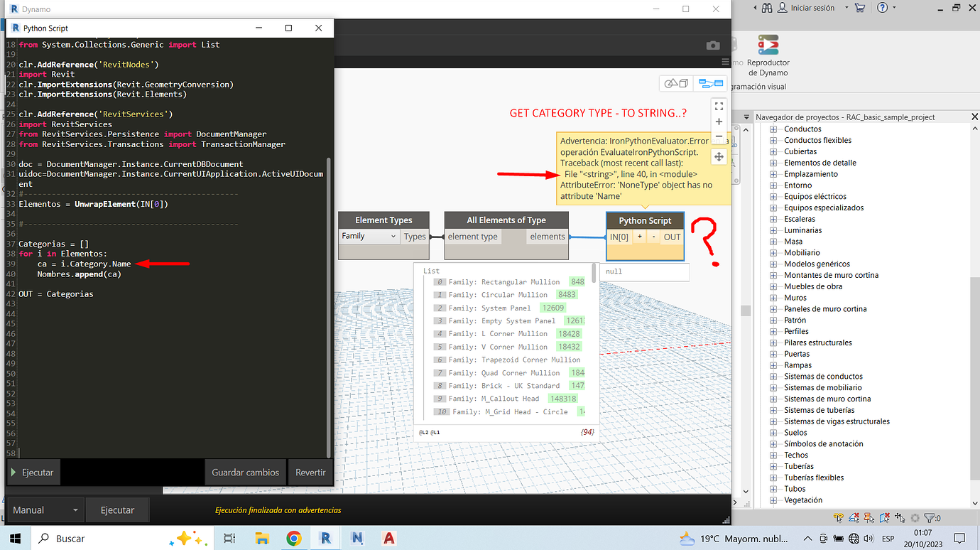Activate the Pan tool in the canvas controls
This screenshot has width=980, height=550.
tap(719, 156)
